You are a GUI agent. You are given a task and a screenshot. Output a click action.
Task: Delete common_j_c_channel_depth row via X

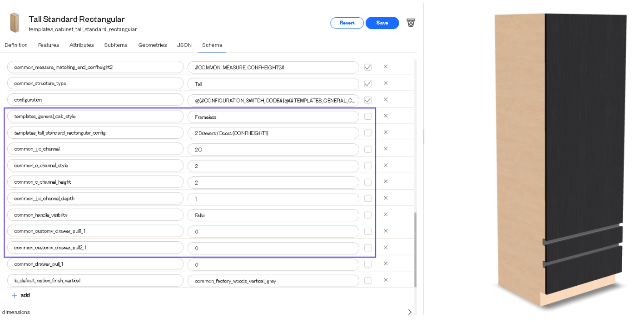pyautogui.click(x=386, y=198)
